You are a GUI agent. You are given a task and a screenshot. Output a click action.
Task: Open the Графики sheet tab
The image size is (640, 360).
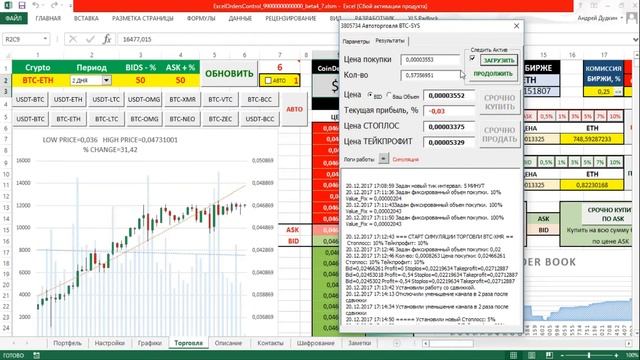[149, 343]
